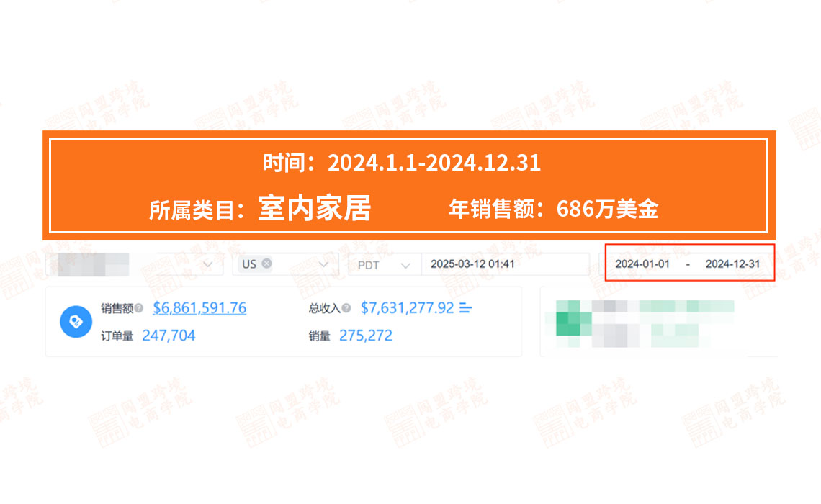Click the help icon beside 销售额
The width and height of the screenshot is (821, 504).
coord(138,308)
